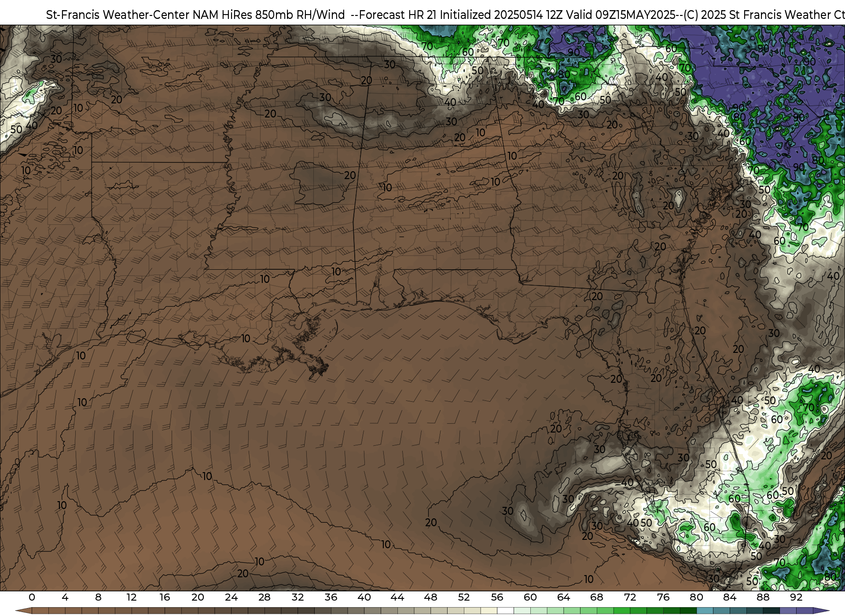Viewport: 845px width, 616px height.
Task: Click the colorbar tick label "12"
Action: pos(131,597)
